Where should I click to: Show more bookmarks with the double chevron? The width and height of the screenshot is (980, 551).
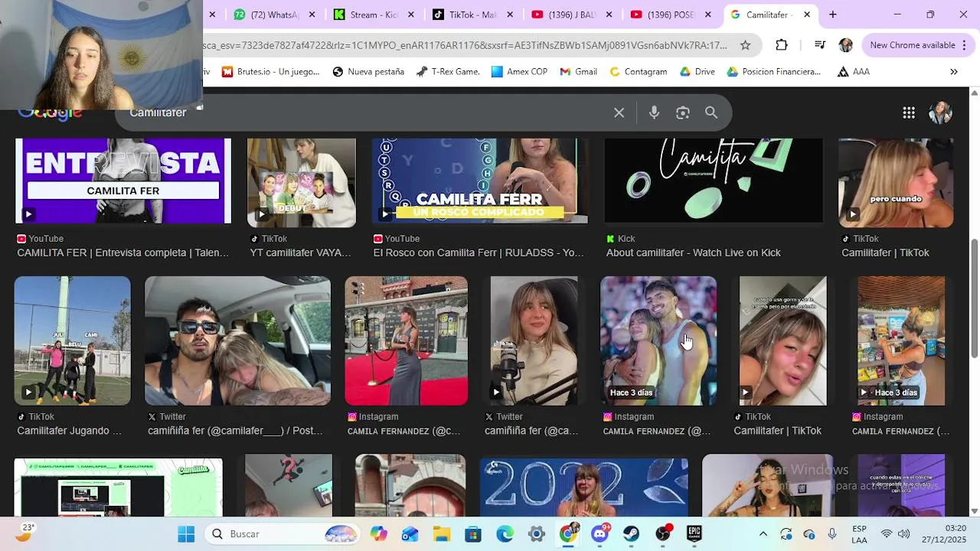(954, 72)
